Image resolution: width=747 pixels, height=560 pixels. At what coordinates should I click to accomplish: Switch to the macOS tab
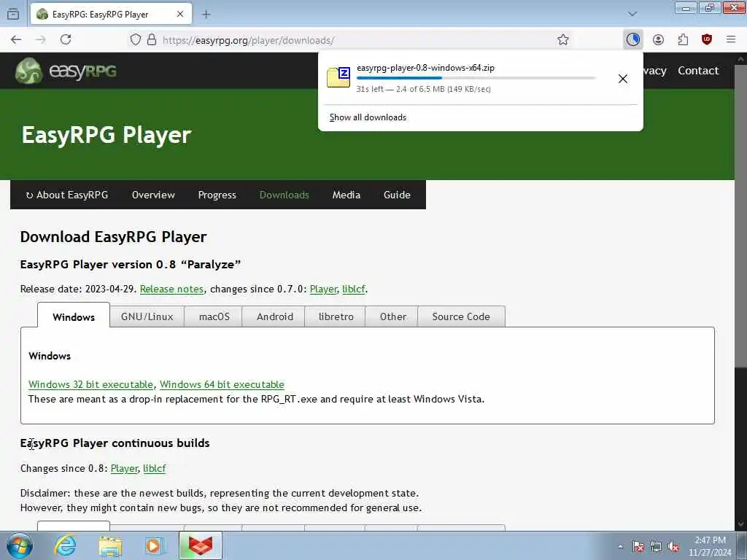(x=214, y=316)
